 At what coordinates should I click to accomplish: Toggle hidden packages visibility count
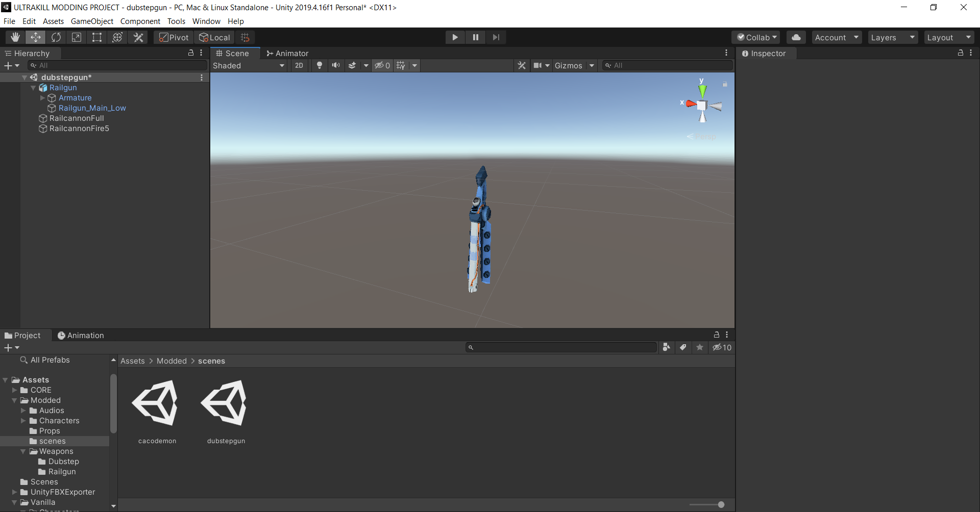click(722, 347)
